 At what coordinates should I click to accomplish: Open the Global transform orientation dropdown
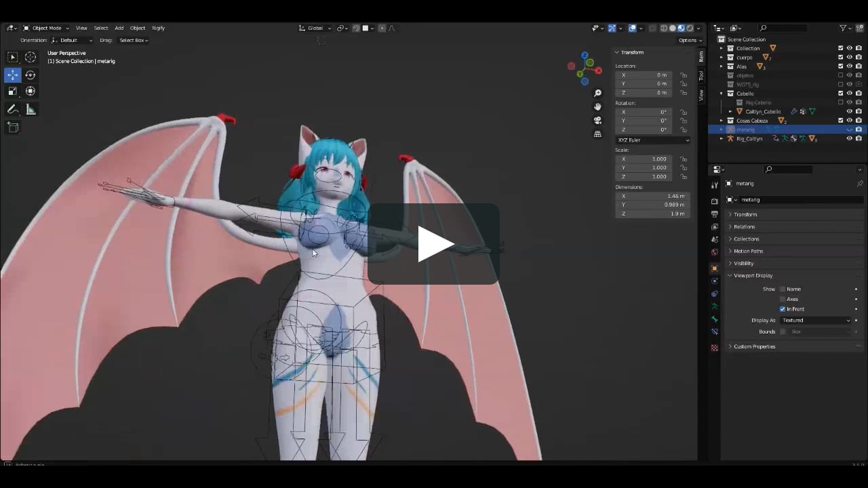[x=315, y=28]
